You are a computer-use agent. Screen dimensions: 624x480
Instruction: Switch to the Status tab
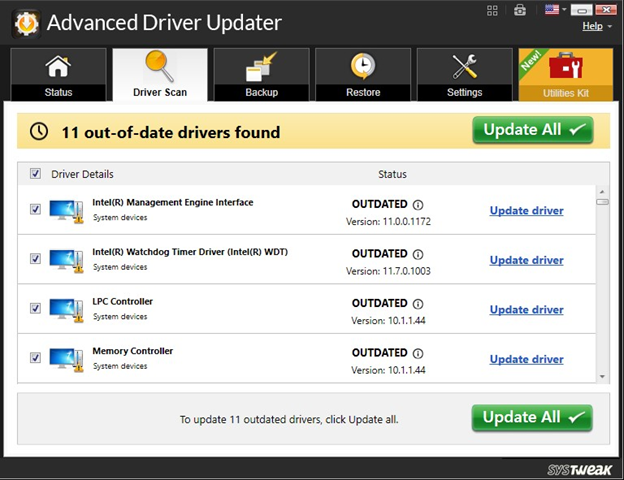59,75
